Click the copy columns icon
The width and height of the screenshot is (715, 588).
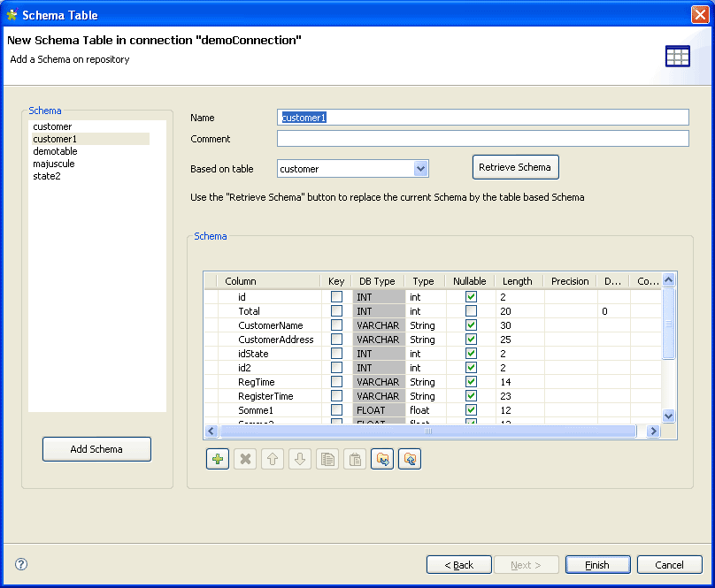coord(327,459)
